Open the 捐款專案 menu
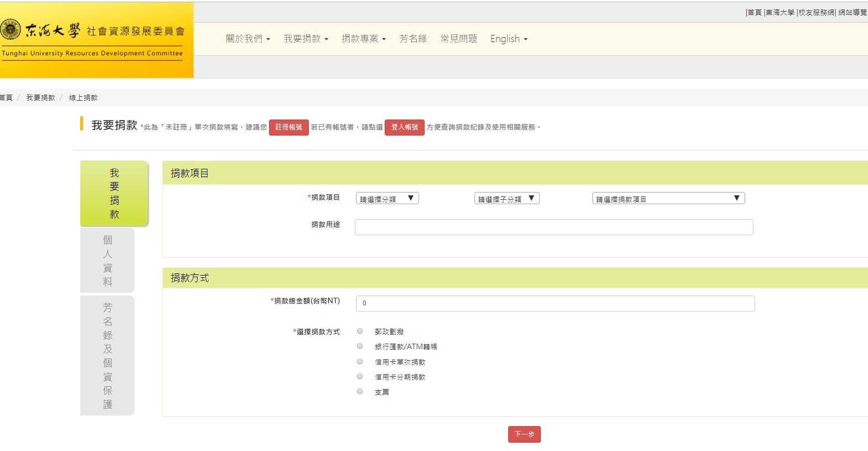Screen dimensions: 868x451 point(363,39)
